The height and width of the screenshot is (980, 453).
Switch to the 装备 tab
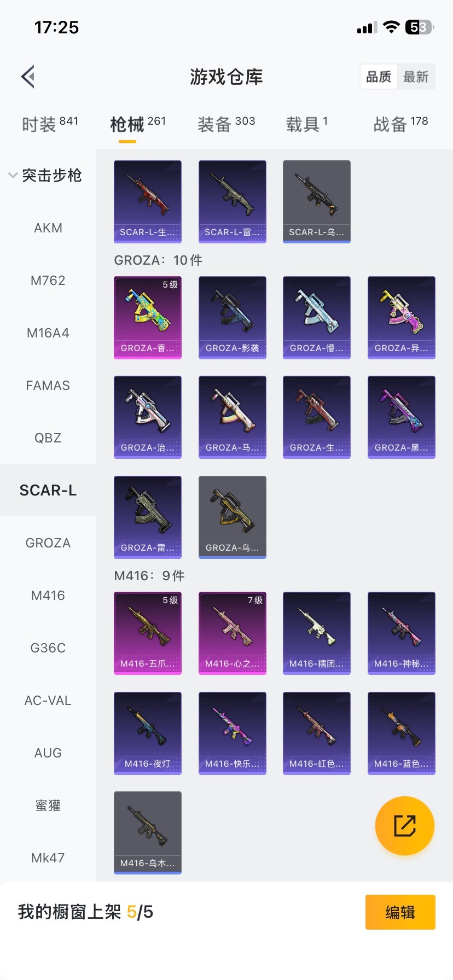tap(226, 124)
